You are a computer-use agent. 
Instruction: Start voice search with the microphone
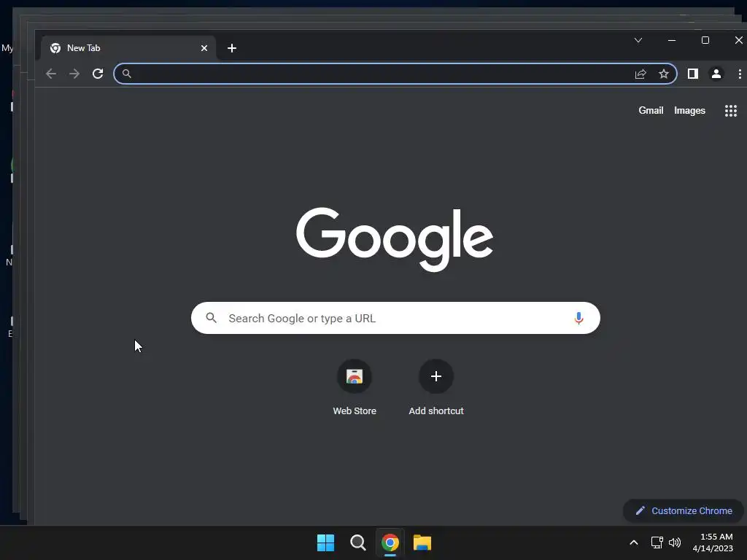coord(578,318)
